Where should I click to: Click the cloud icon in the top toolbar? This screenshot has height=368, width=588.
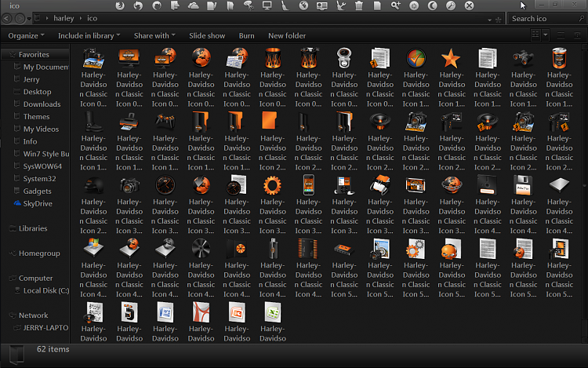pos(194,5)
